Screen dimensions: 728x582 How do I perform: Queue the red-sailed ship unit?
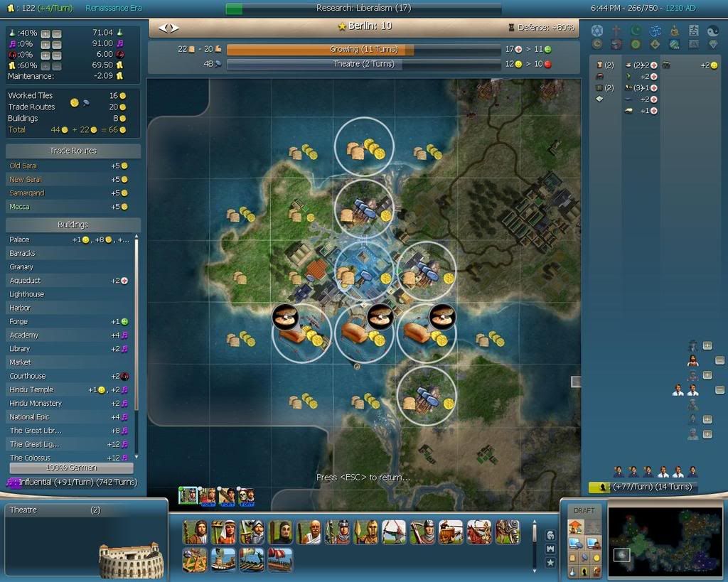[280, 560]
